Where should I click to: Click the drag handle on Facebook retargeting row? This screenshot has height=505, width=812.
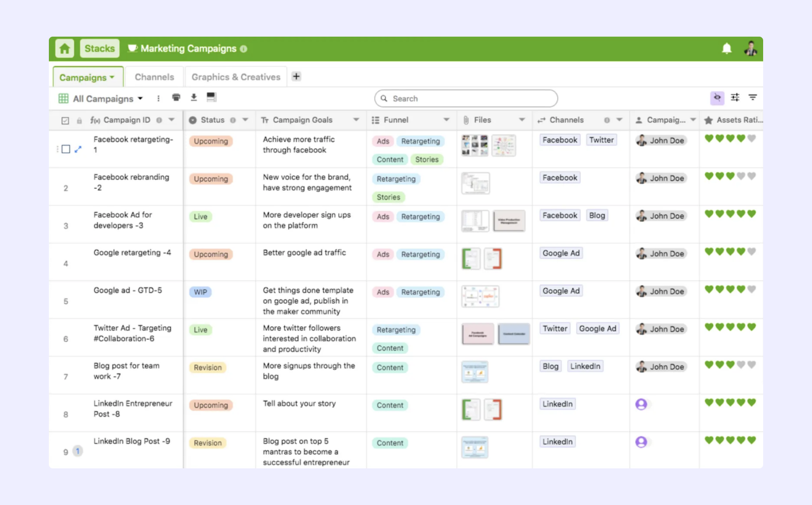tap(57, 149)
